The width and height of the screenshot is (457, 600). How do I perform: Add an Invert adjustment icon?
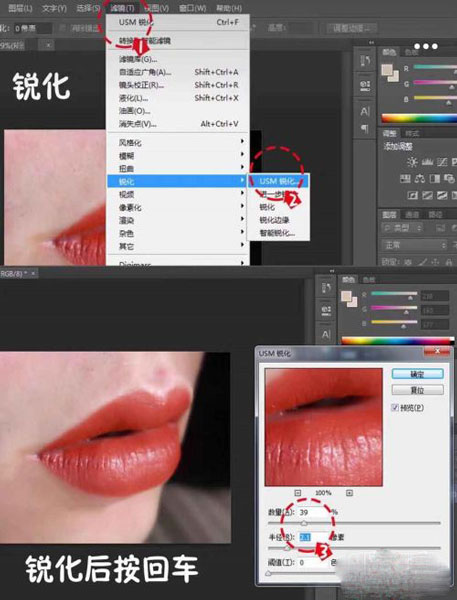412,196
